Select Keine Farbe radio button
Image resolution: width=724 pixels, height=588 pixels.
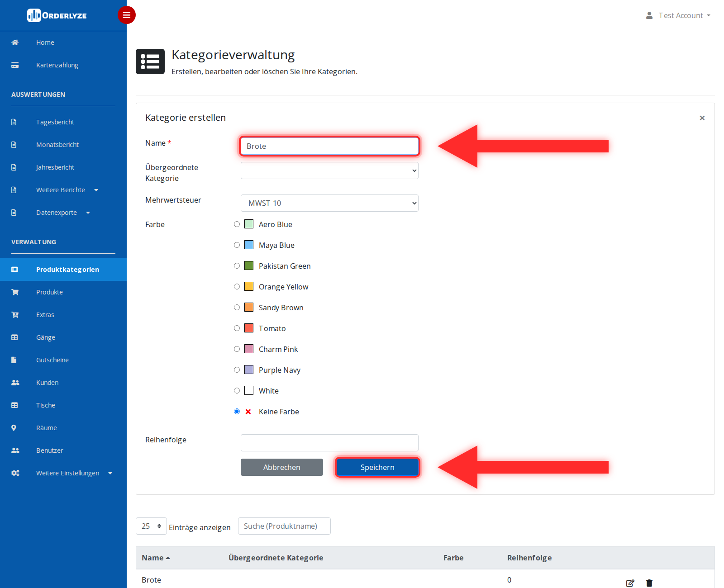(x=237, y=411)
